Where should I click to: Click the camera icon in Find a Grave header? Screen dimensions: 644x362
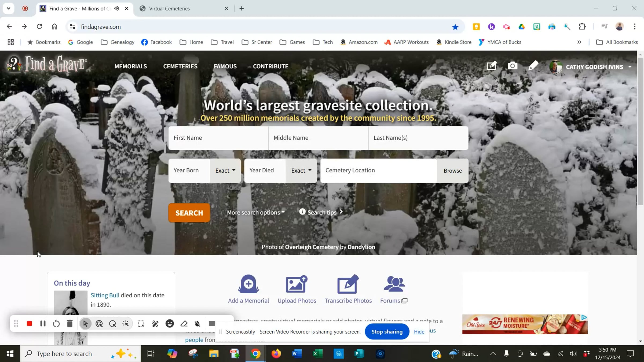[x=513, y=66]
